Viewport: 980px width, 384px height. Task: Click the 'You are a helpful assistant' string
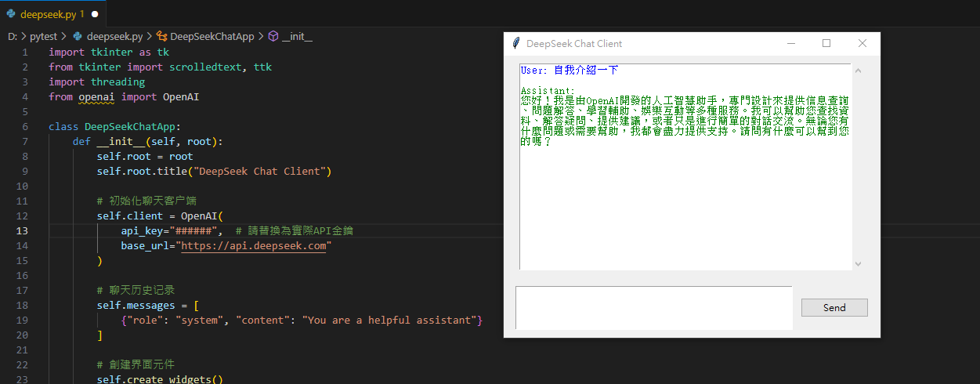point(392,320)
